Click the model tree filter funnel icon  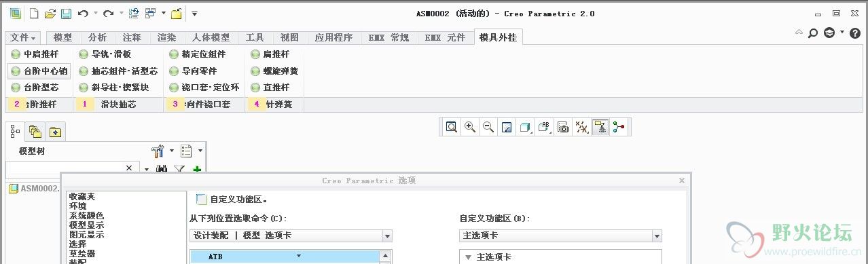pyautogui.click(x=179, y=168)
